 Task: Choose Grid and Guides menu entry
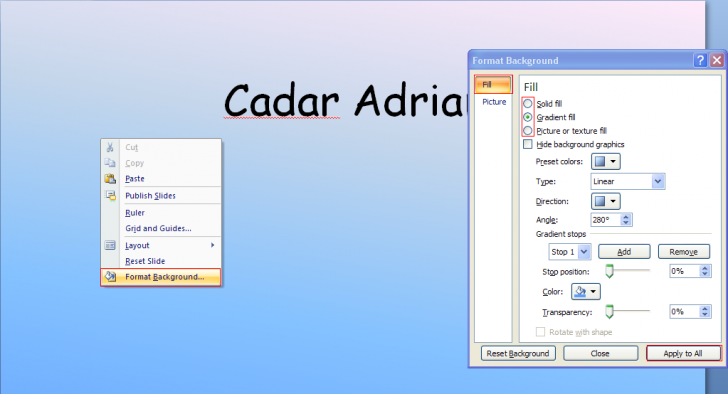(x=158, y=228)
